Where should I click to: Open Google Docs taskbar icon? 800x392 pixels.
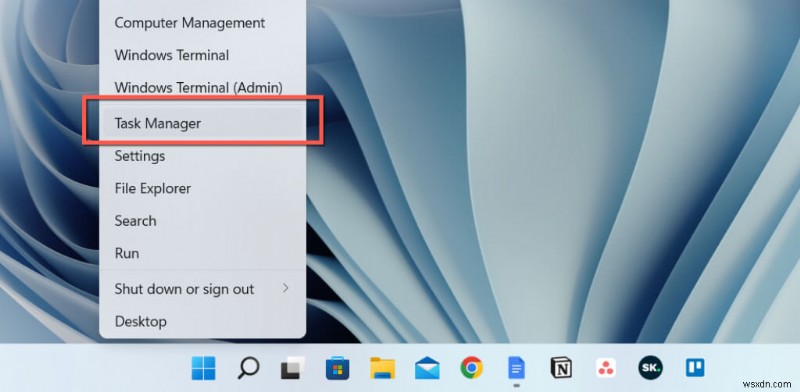click(516, 368)
